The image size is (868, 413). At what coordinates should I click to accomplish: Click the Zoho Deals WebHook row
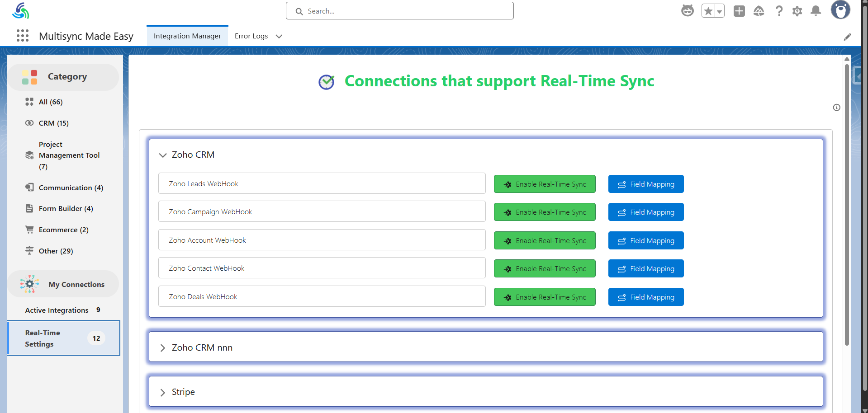click(x=322, y=296)
